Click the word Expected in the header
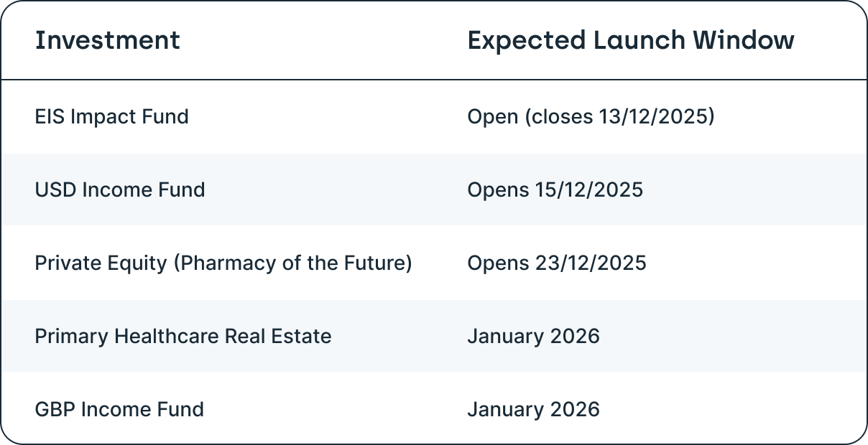The height and width of the screenshot is (445, 868). coord(527,40)
